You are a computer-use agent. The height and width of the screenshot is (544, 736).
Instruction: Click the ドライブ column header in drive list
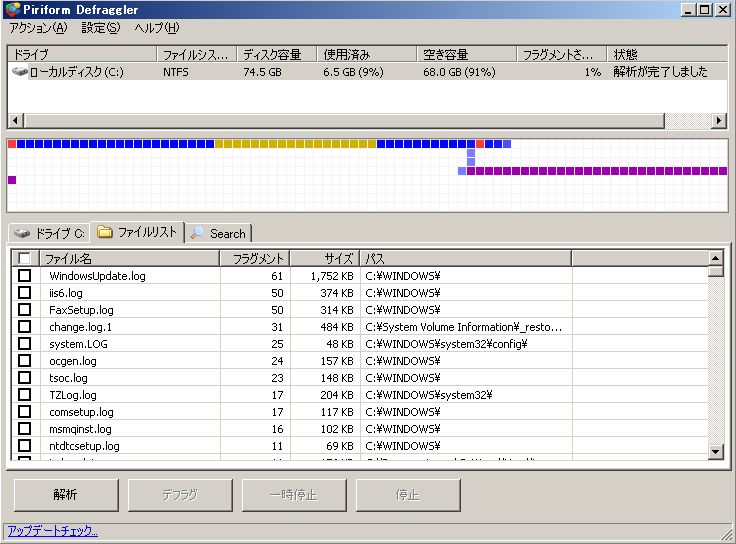click(82, 54)
